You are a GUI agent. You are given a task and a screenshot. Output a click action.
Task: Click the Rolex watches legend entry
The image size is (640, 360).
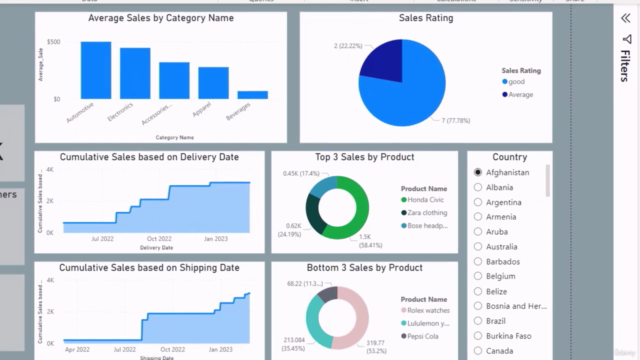point(425,310)
